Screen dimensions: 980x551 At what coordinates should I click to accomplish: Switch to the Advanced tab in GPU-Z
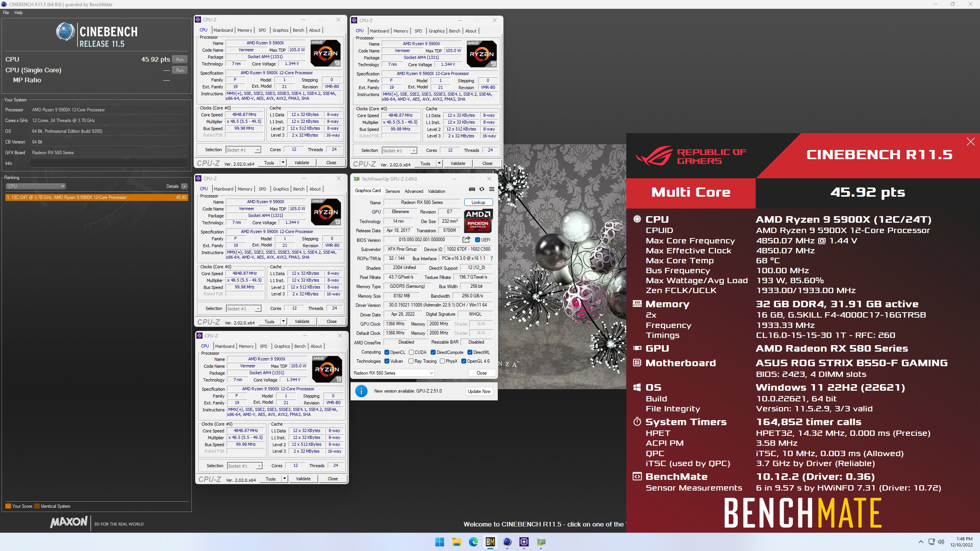point(414,191)
